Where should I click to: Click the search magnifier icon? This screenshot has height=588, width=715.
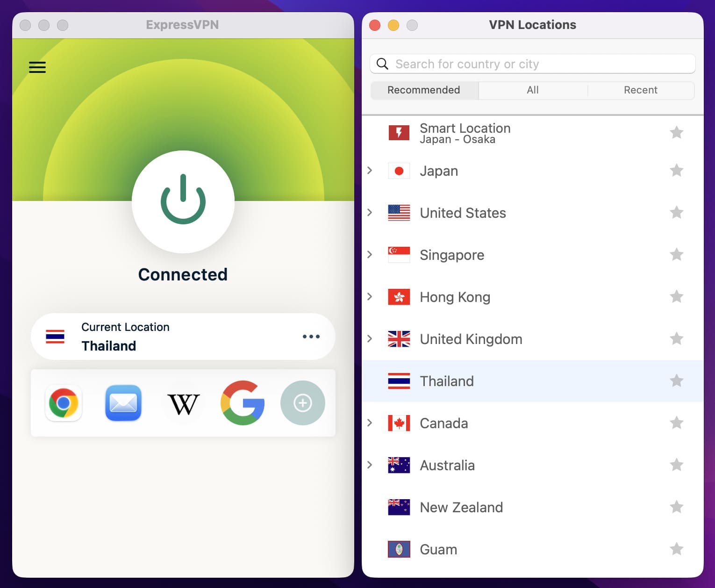[382, 64]
